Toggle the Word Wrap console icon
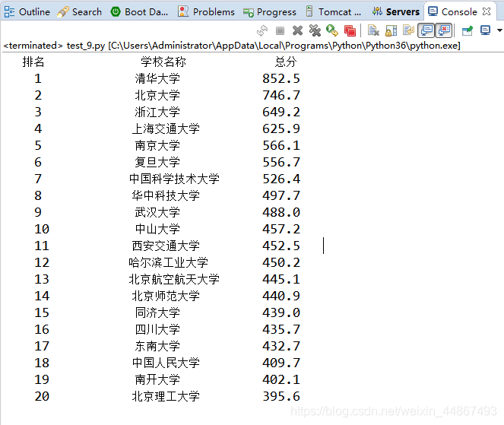 (408, 30)
